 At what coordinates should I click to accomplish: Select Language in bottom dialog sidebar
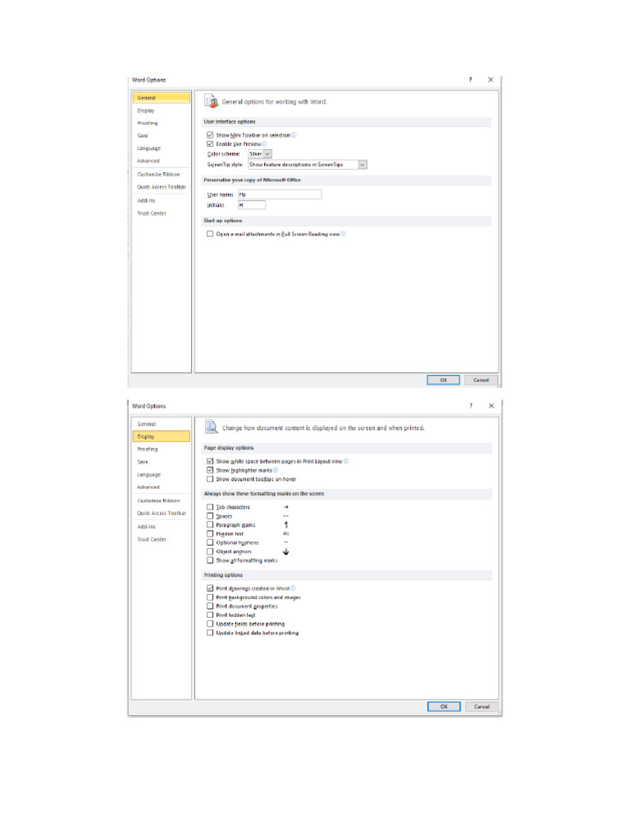162,475
